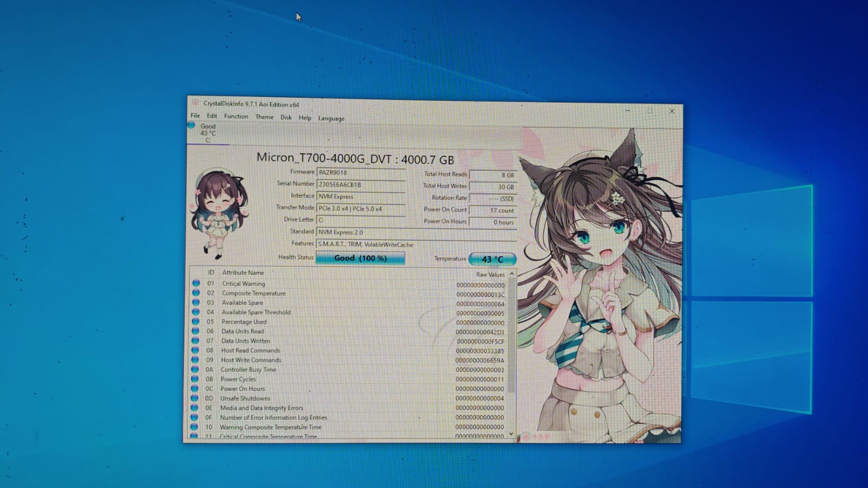Click the 43 °C temperature button
868x488 pixels.
(492, 259)
